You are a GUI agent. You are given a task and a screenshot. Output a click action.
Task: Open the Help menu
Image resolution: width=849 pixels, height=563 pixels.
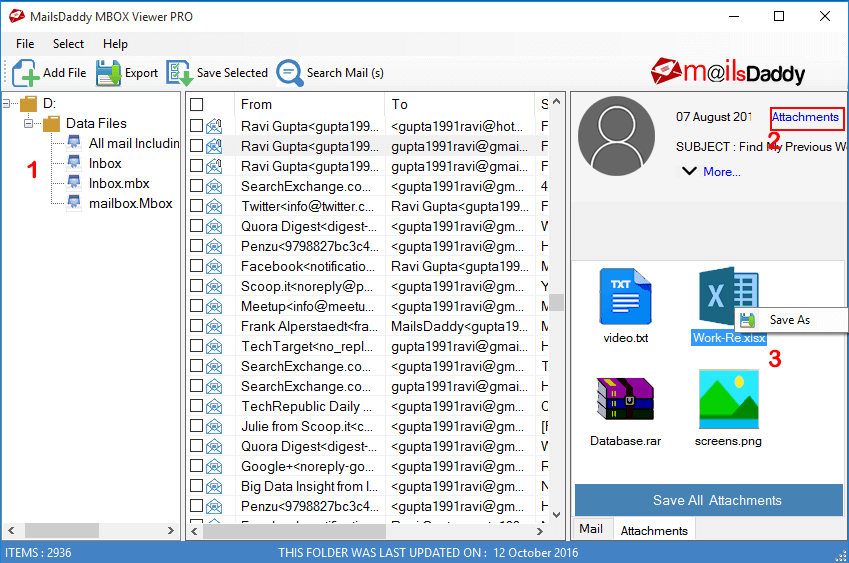click(115, 44)
